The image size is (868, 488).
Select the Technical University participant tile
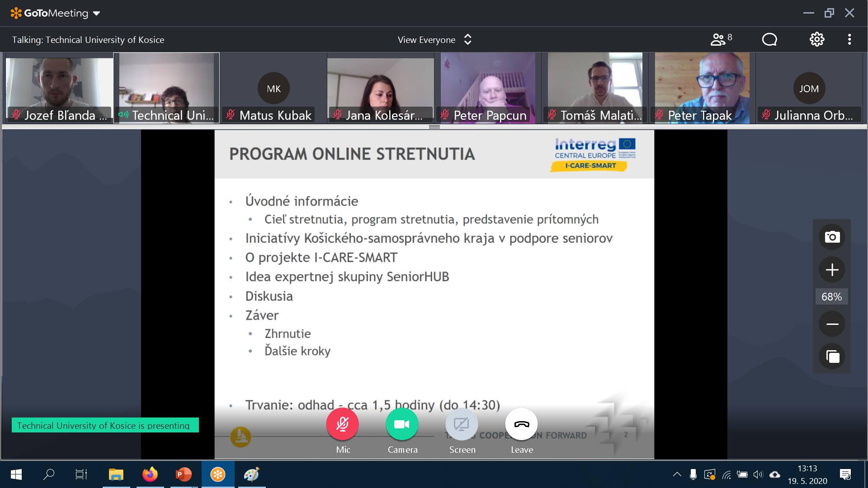[167, 88]
